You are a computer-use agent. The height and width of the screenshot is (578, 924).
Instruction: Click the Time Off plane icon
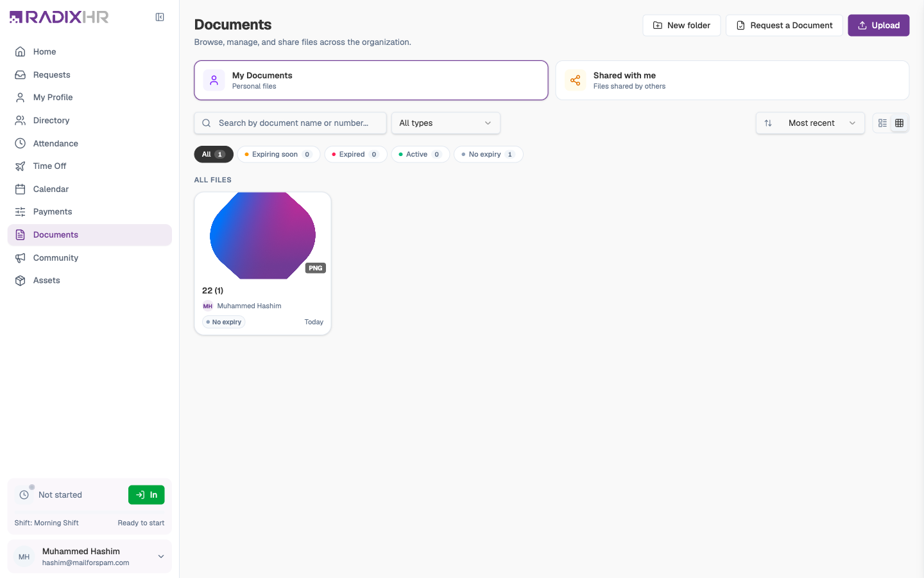[x=21, y=166]
